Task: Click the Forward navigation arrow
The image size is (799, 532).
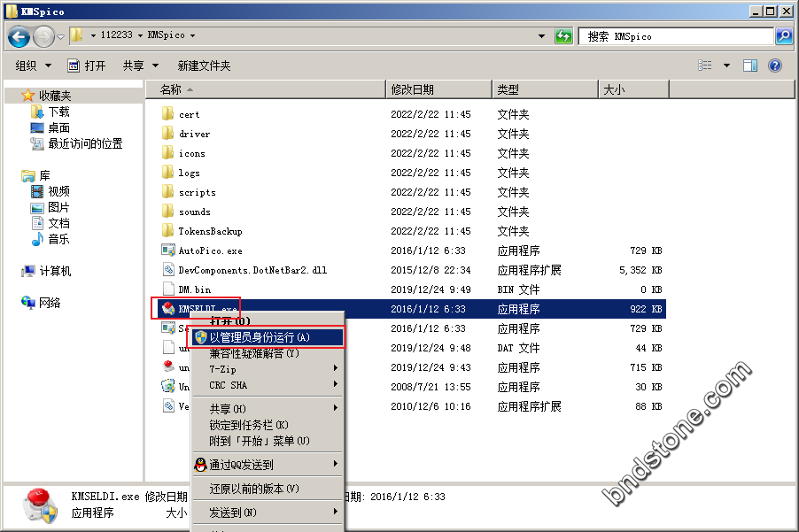Action: click(43, 36)
